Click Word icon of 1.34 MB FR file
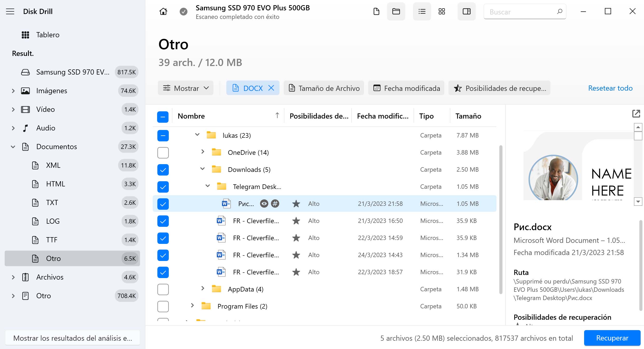Image resolution: width=644 pixels, height=349 pixels. (221, 255)
